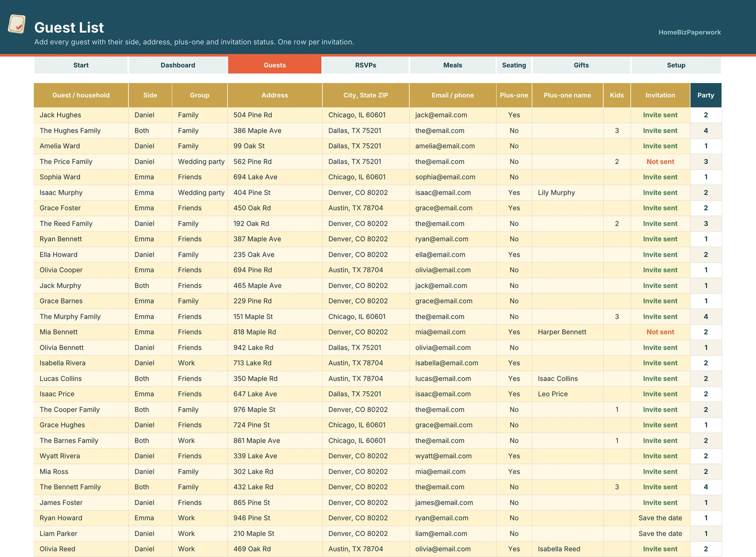Click the Not sent status for Mia Bennett

coord(660,332)
